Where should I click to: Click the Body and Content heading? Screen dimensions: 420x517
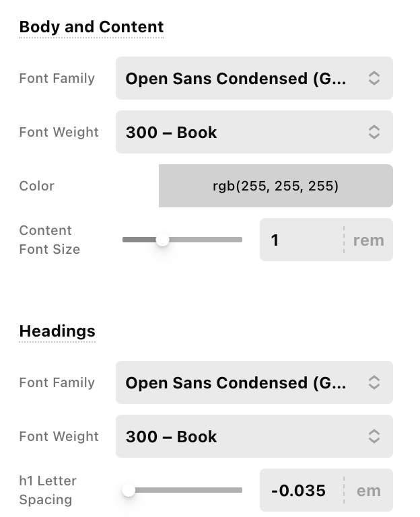coord(92,27)
